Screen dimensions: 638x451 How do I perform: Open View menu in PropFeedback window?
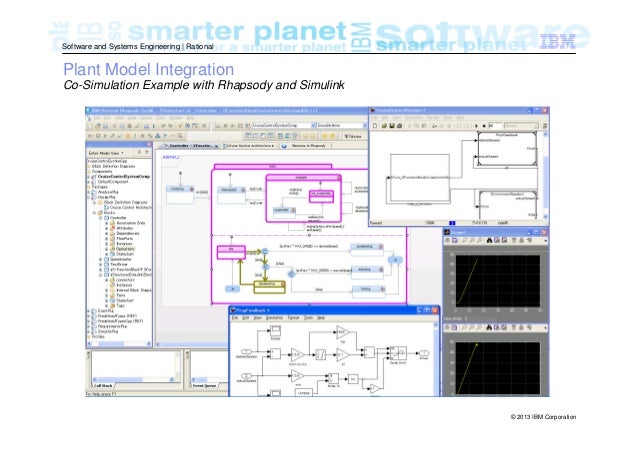pos(258,318)
